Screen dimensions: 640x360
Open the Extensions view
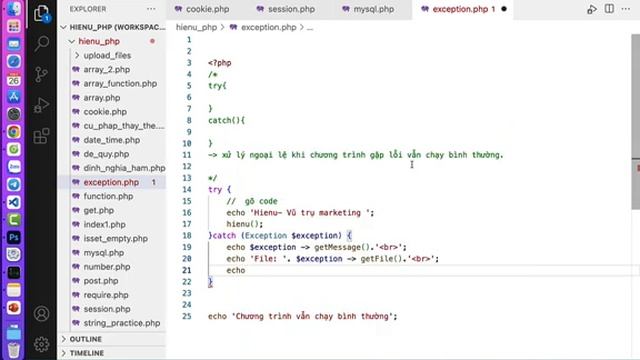tap(41, 136)
